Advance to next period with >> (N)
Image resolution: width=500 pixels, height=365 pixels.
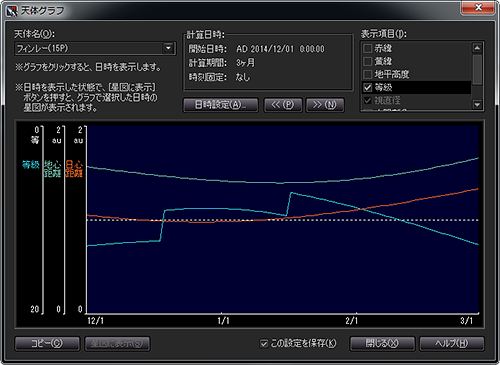pos(325,105)
